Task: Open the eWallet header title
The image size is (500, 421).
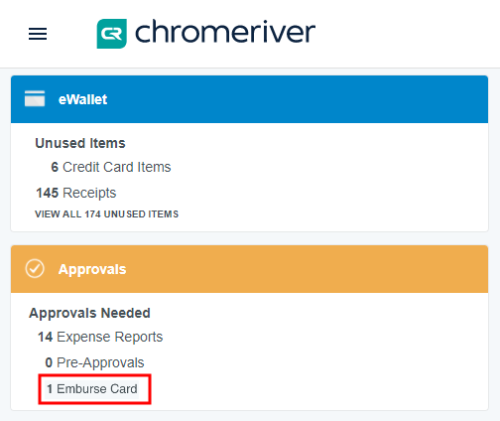Action: [x=83, y=99]
